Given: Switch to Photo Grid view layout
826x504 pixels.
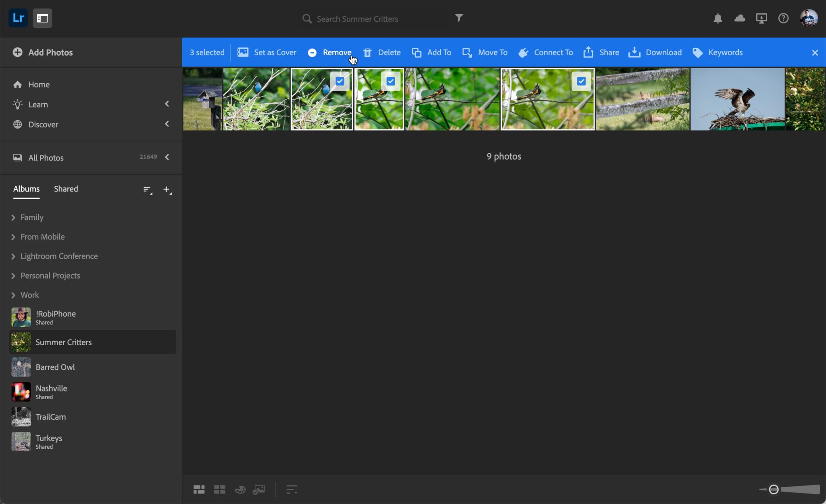Looking at the screenshot, I should coord(199,489).
